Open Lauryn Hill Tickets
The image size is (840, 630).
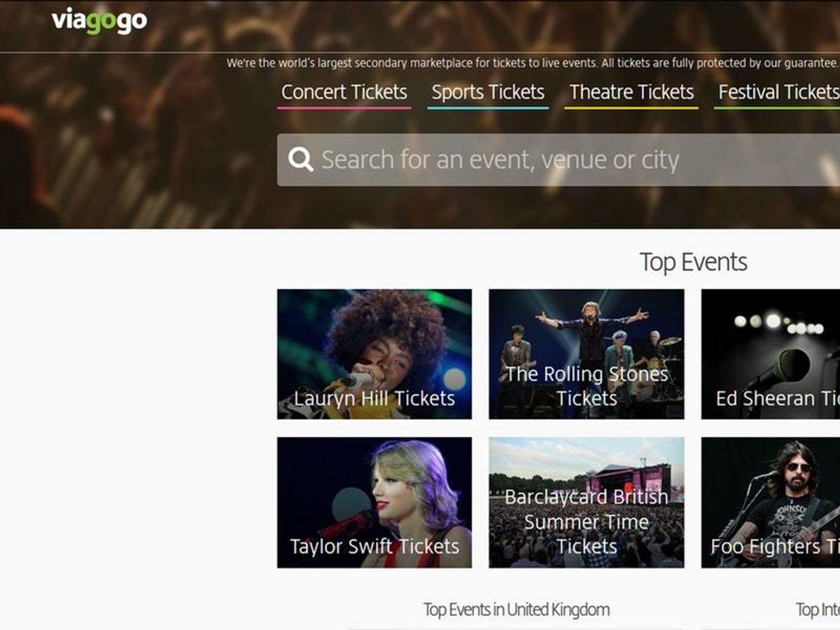click(x=373, y=354)
